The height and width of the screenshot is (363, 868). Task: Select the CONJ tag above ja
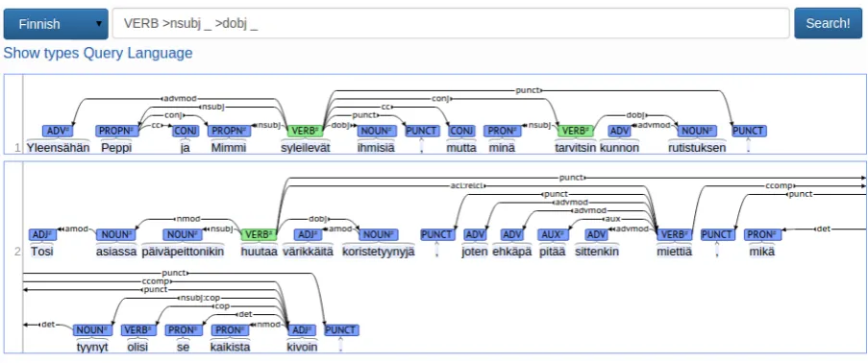[x=185, y=132]
